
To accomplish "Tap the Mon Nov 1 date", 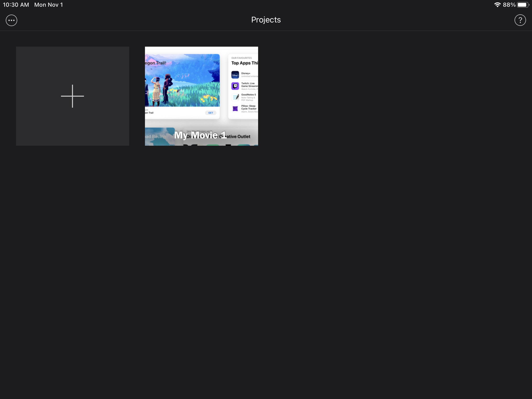I will tap(48, 5).
